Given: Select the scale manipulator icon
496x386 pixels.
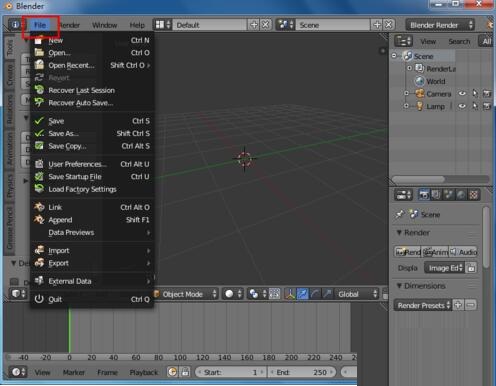Looking at the screenshot, I should [x=327, y=294].
